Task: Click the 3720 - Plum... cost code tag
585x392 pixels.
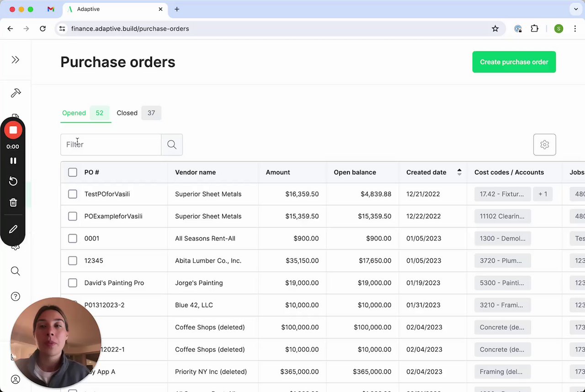Action: click(502, 260)
